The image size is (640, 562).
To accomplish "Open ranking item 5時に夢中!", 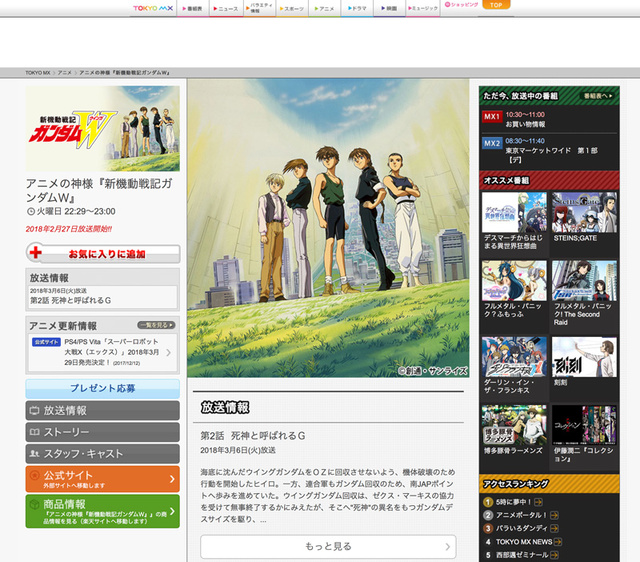I will (513, 502).
